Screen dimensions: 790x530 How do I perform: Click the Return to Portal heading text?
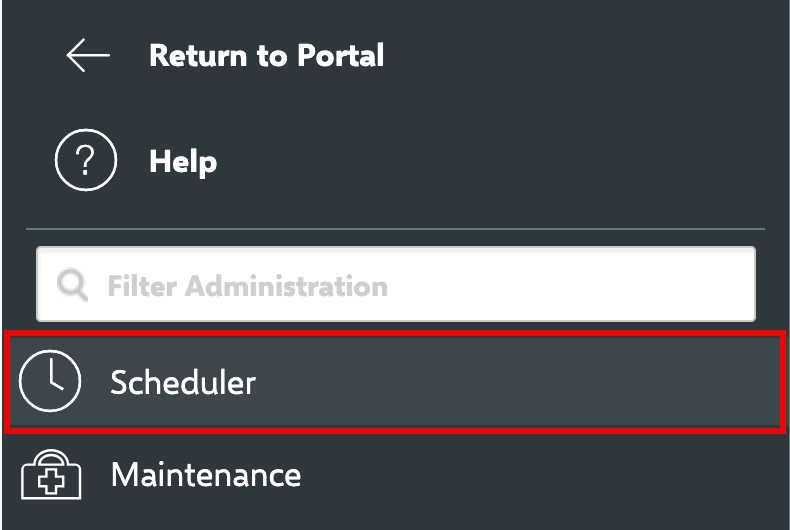(265, 56)
